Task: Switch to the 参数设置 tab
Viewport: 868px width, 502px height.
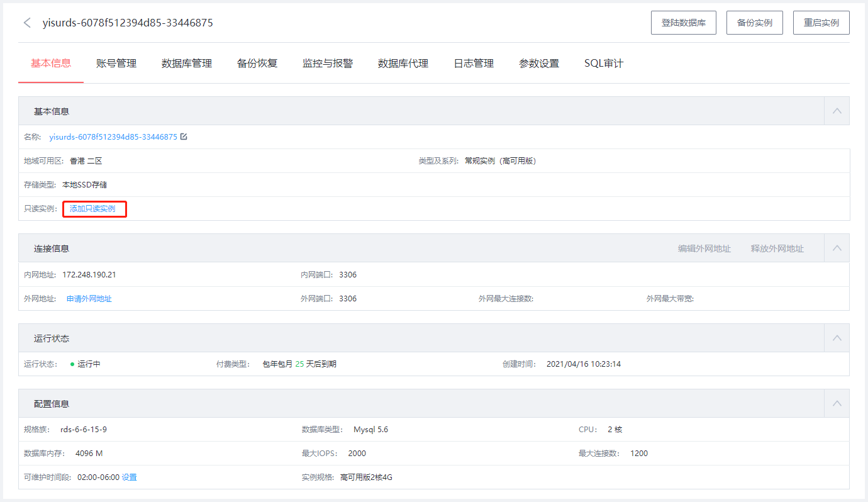Action: [539, 63]
